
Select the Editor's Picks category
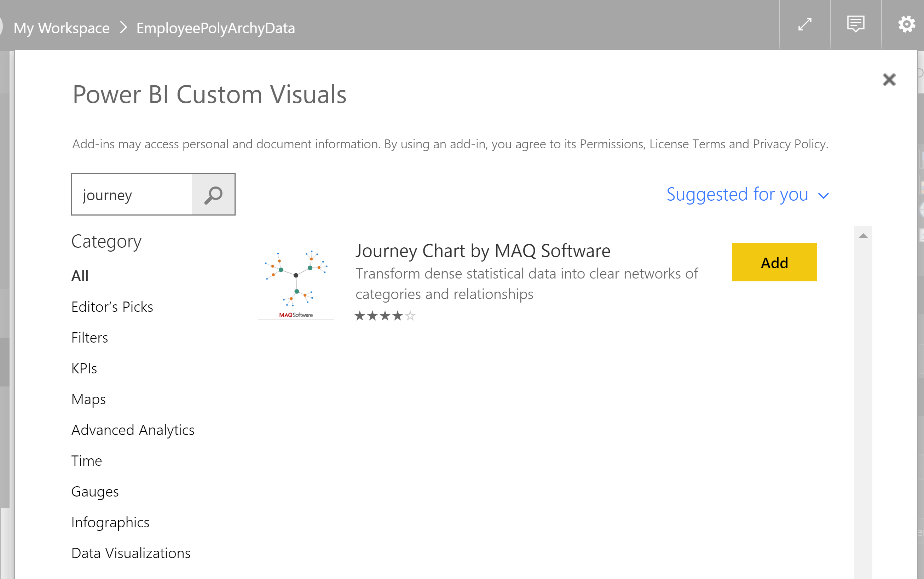pos(112,307)
